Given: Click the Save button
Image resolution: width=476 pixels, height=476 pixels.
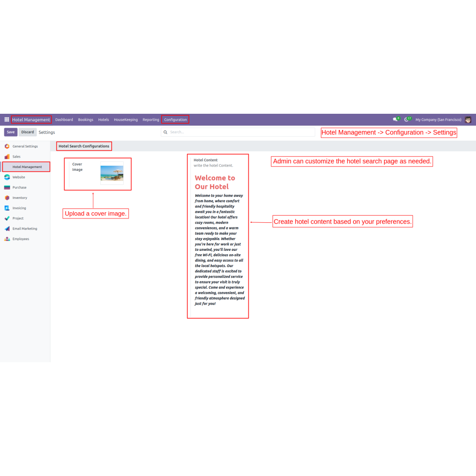Looking at the screenshot, I should pos(10,132).
